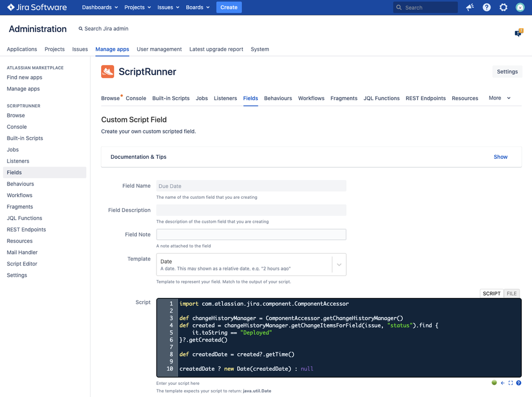
Task: Open the help question mark icon
Action: pyautogui.click(x=487, y=7)
